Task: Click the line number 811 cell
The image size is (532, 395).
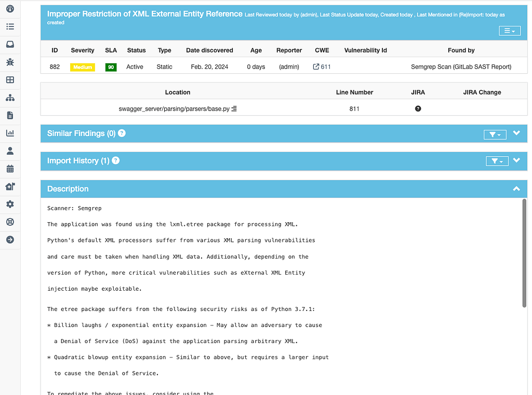Action: pos(354,109)
